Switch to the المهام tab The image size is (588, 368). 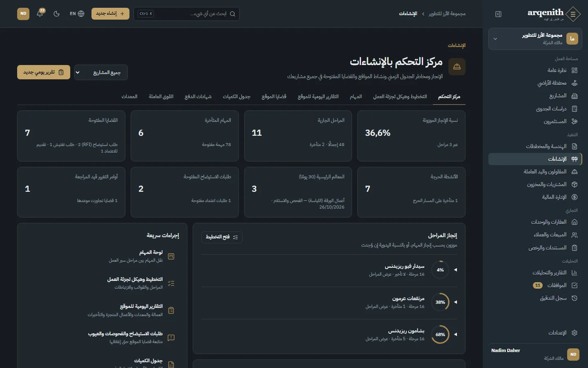356,97
